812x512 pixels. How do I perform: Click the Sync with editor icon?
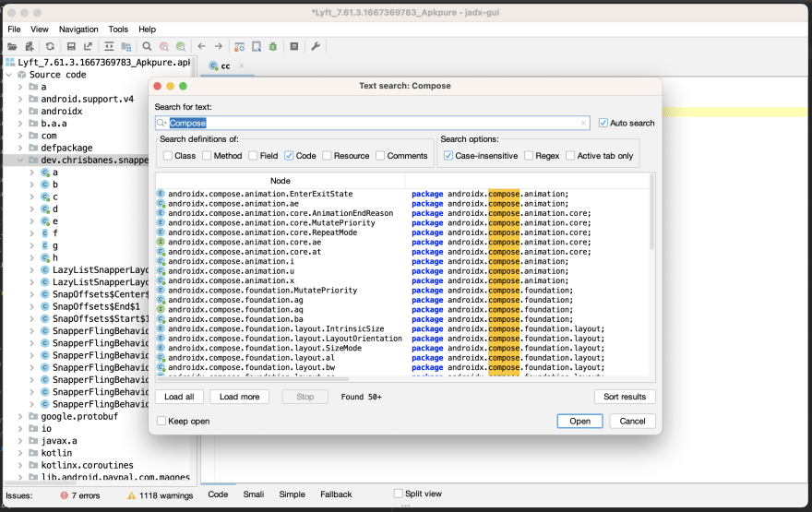[x=109, y=47]
